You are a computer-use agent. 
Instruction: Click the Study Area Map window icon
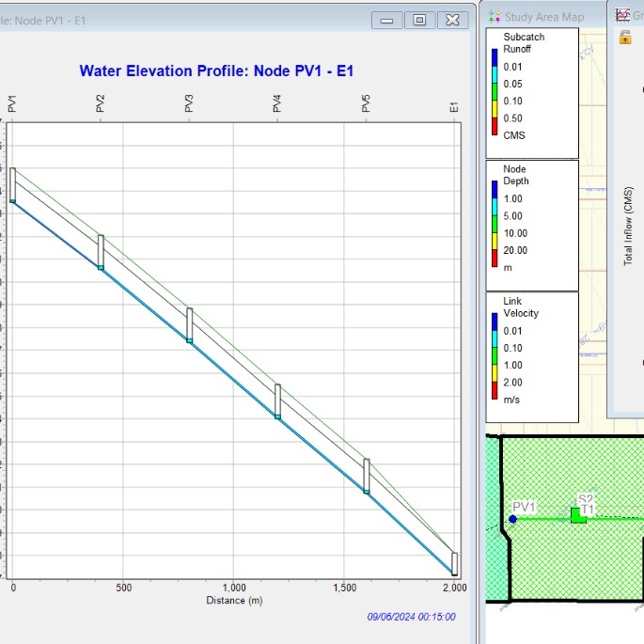pyautogui.click(x=495, y=17)
